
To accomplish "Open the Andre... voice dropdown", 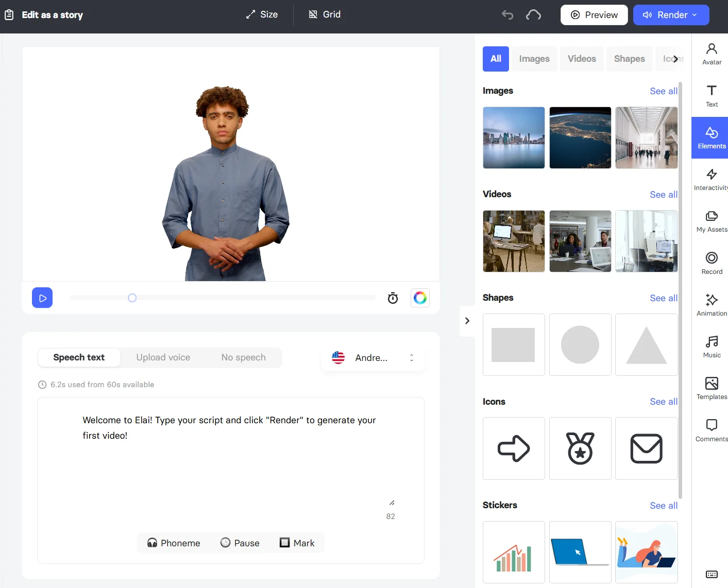I will pos(373,357).
